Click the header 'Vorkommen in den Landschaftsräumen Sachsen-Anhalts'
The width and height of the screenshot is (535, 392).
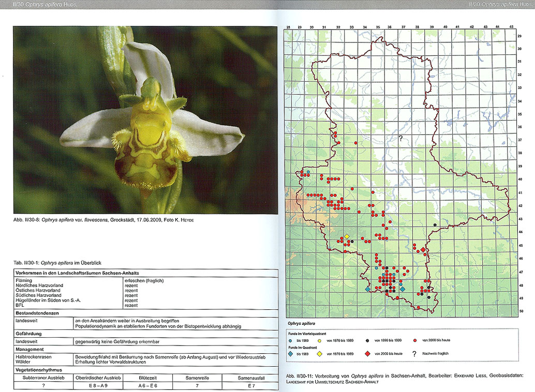coord(77,273)
